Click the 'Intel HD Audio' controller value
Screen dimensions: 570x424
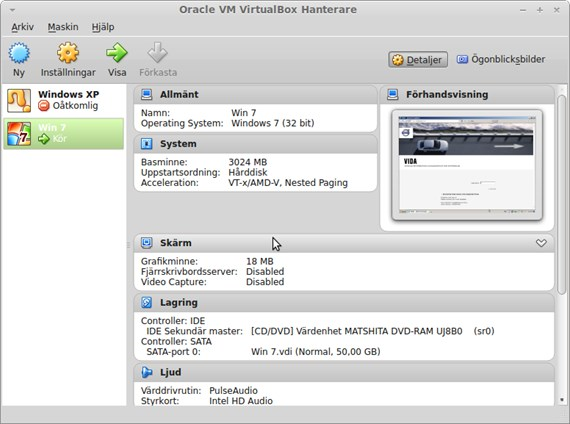coord(241,401)
